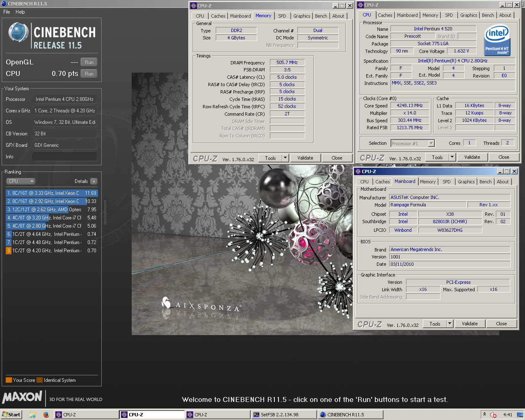Screen dimensions: 525x420
Task: Select ranking row 4C/8T @ 3.20 GHz
Action: coord(52,218)
